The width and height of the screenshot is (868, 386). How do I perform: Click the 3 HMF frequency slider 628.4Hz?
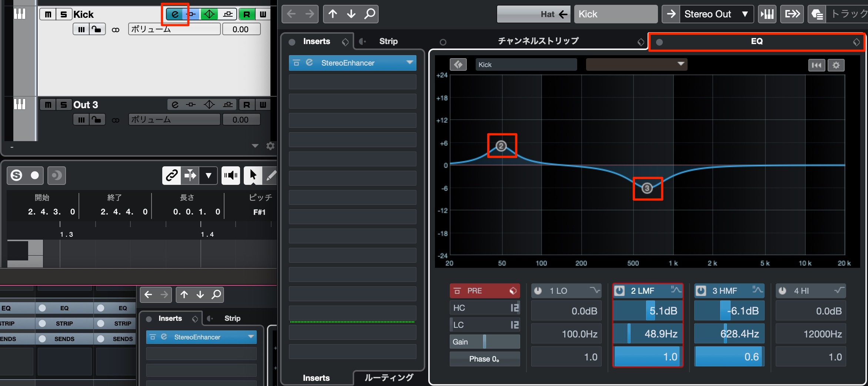[729, 334]
